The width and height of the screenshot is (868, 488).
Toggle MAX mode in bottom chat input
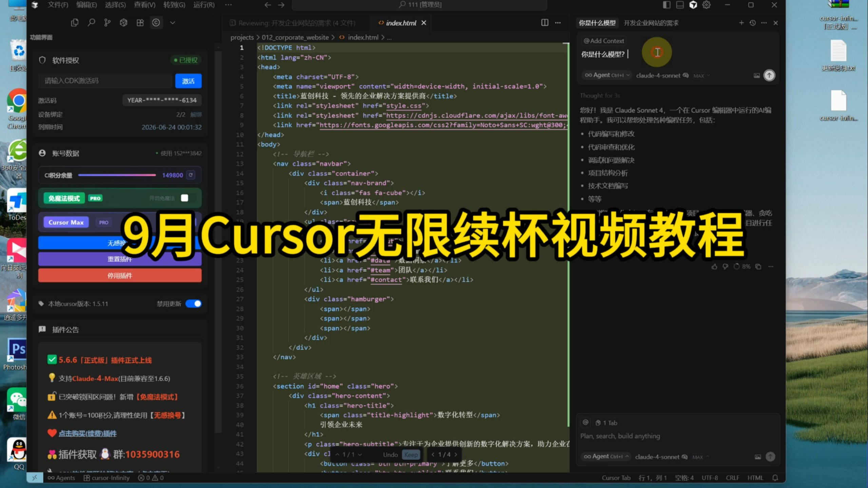click(x=701, y=457)
